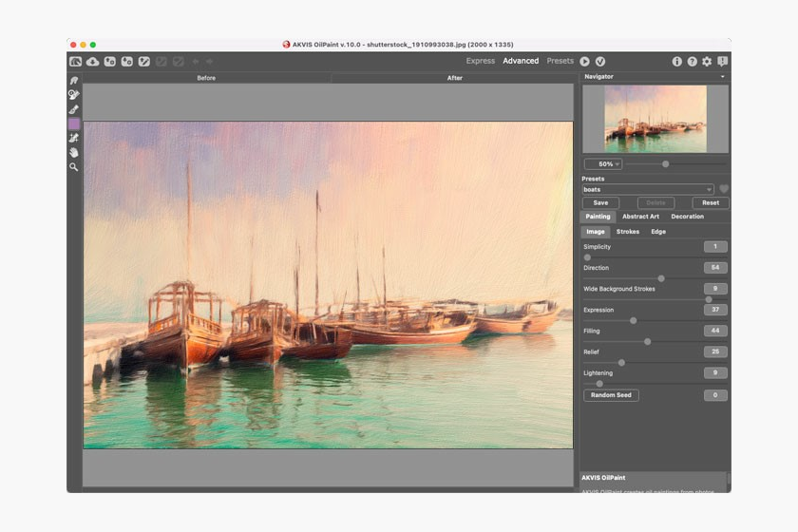
Task: Adjust the Relief slider
Action: 621,363
